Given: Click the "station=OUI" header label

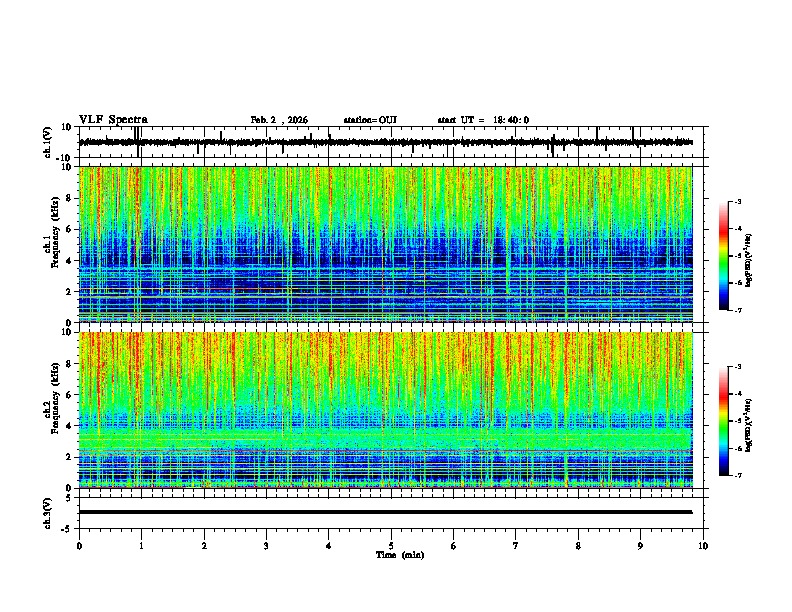Looking at the screenshot, I should (370, 120).
